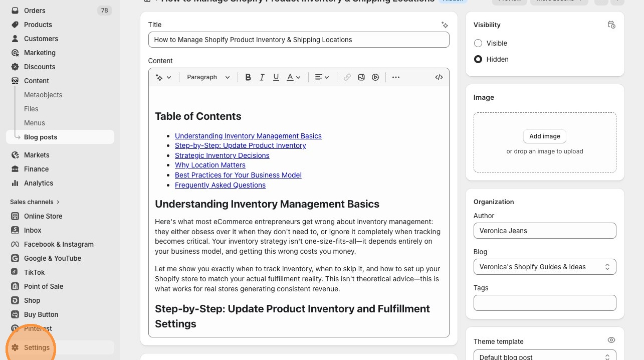The width and height of the screenshot is (644, 360).
Task: Apply underline formatting to text
Action: click(276, 77)
